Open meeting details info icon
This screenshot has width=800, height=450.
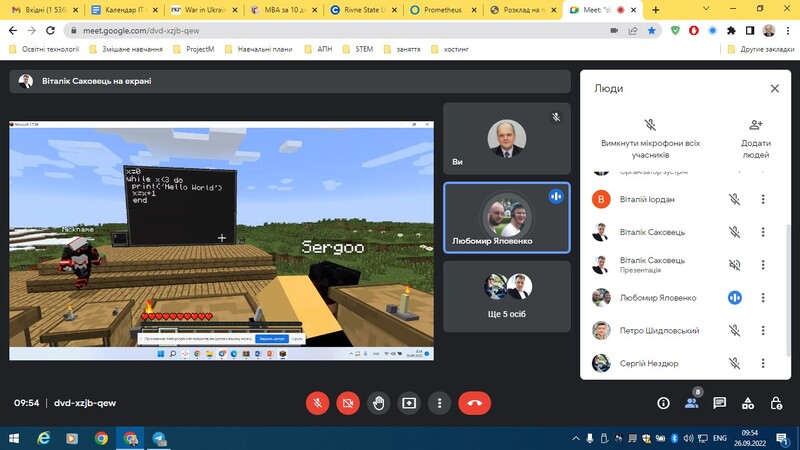pyautogui.click(x=663, y=404)
